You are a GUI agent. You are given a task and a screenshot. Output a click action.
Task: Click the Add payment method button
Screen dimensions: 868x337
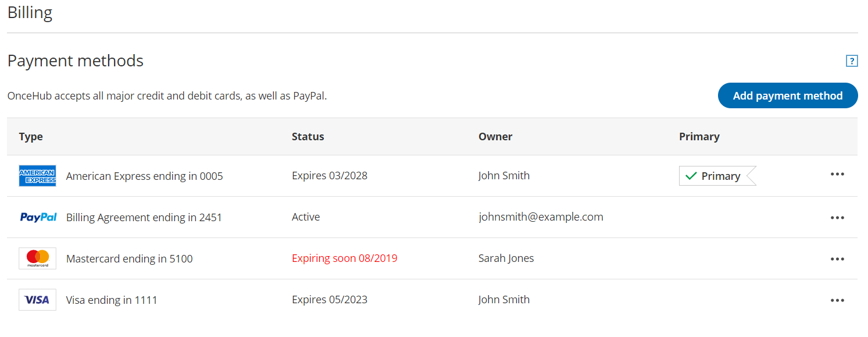click(x=788, y=96)
